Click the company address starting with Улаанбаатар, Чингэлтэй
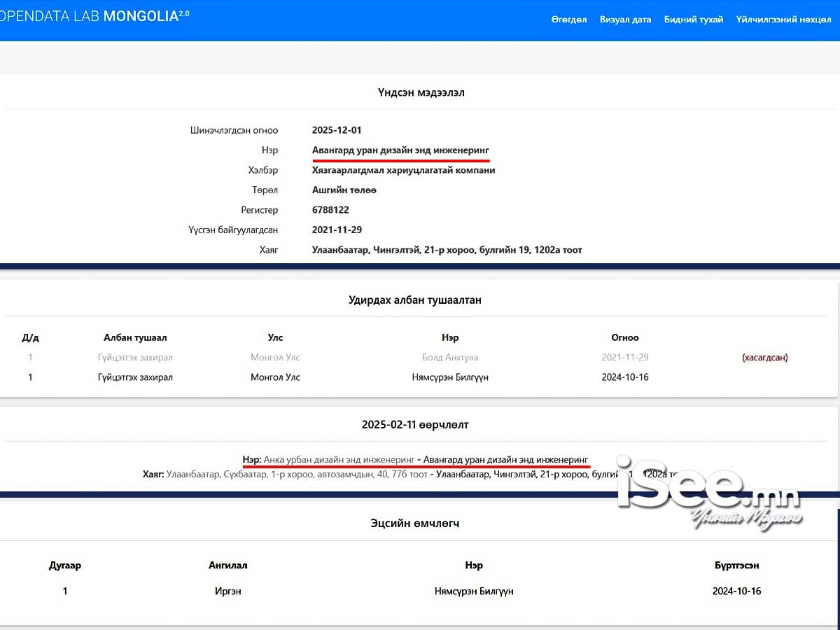 [x=447, y=250]
